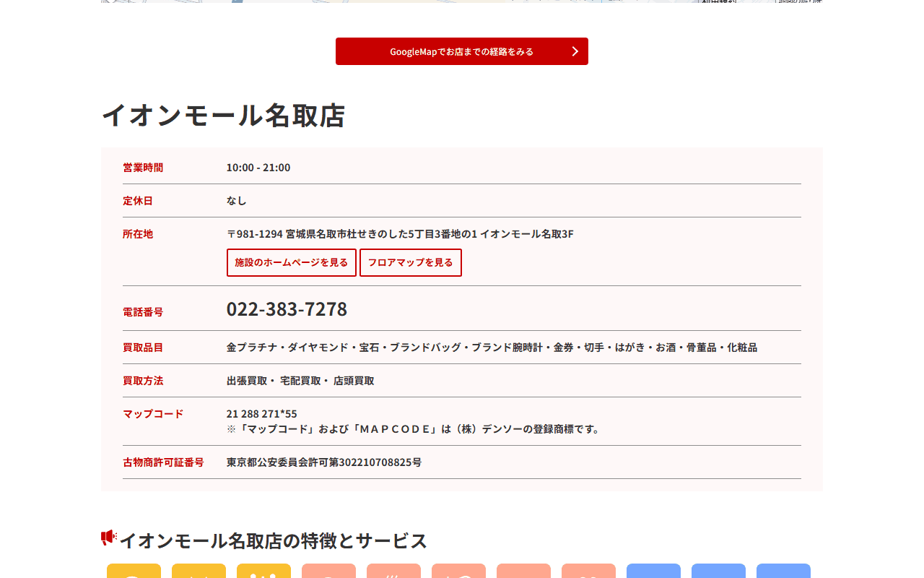Select the 古物商許可証番号 label
Viewport: 924px width, 578px height.
163,462
